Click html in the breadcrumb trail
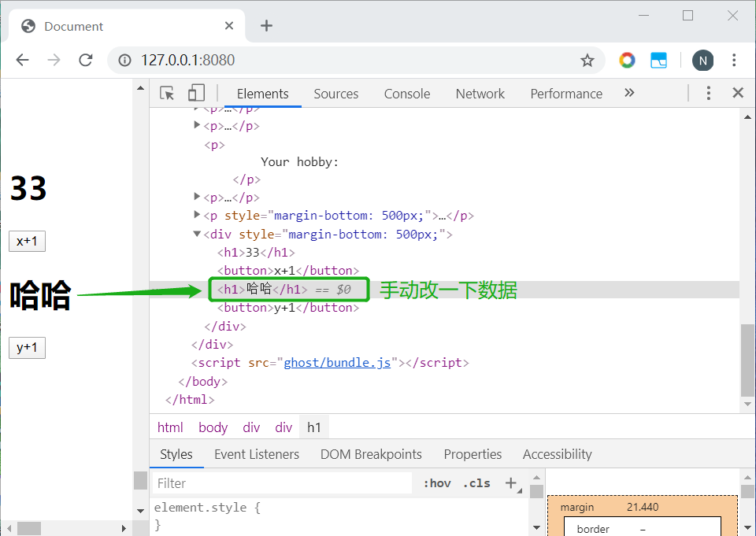The height and width of the screenshot is (536, 756). (170, 427)
